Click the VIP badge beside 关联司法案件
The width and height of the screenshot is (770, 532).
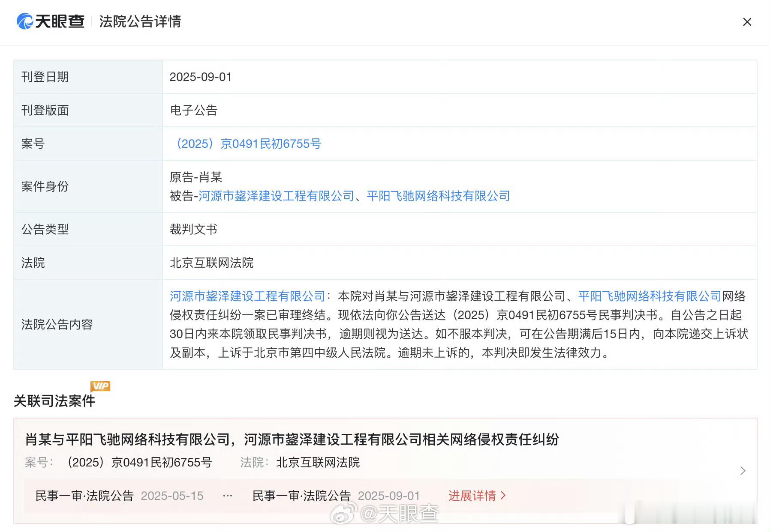pos(100,386)
